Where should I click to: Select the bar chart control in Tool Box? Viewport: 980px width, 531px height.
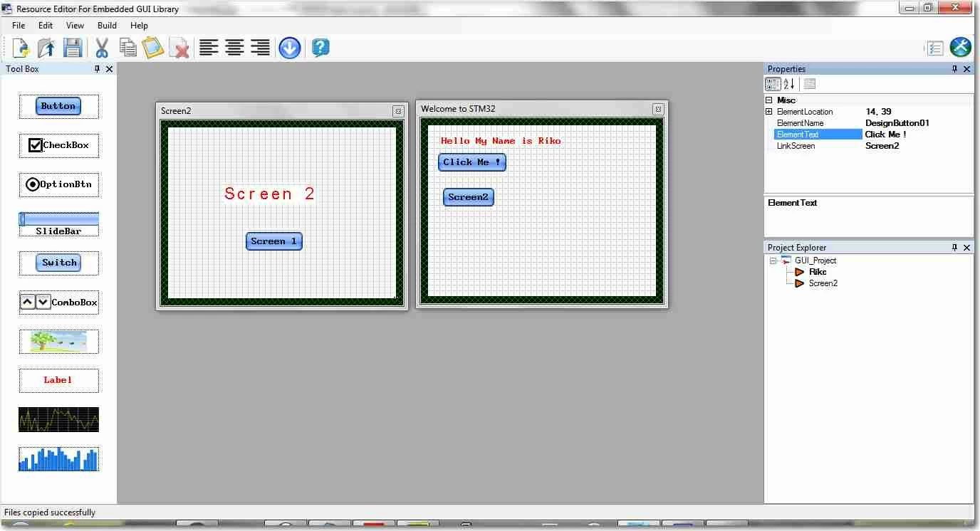(x=58, y=458)
